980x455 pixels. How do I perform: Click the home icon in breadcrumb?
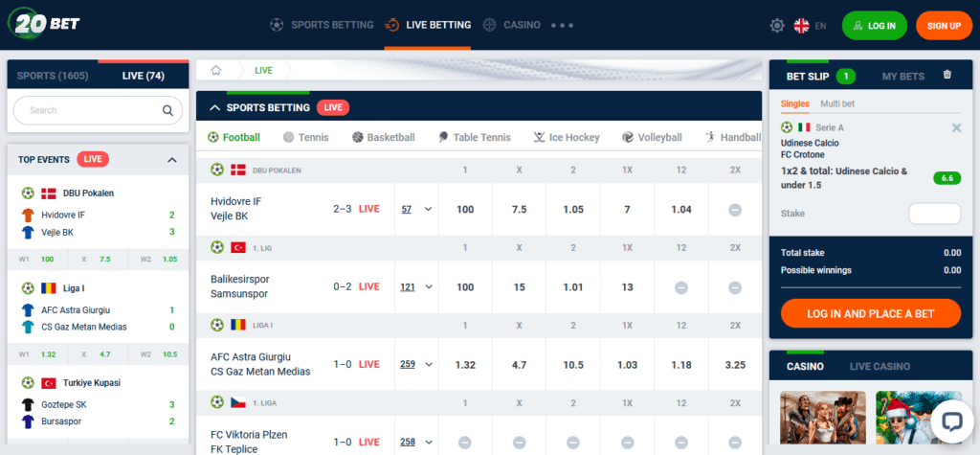(x=216, y=70)
